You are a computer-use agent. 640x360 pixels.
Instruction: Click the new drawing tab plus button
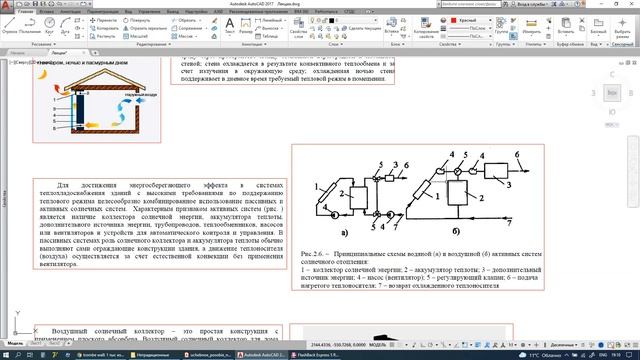tap(95, 53)
